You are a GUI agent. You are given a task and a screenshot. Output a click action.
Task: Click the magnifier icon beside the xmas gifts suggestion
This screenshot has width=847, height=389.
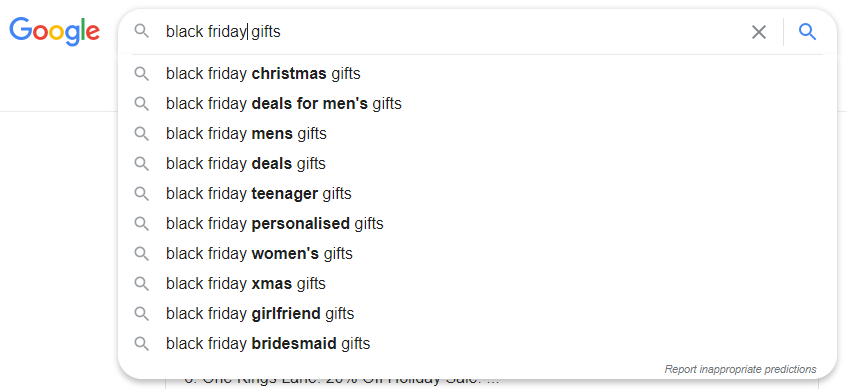tap(142, 283)
